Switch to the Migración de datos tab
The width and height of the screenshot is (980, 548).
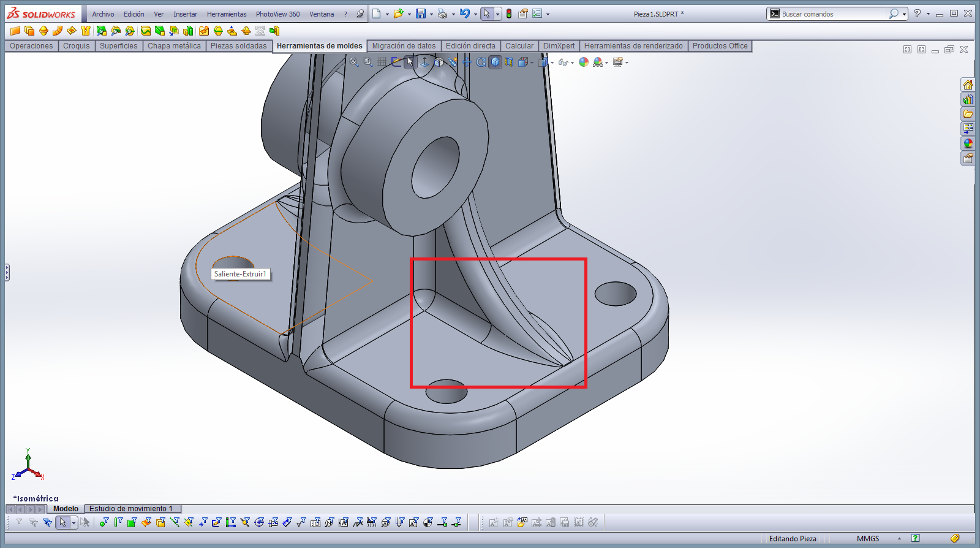coord(404,46)
